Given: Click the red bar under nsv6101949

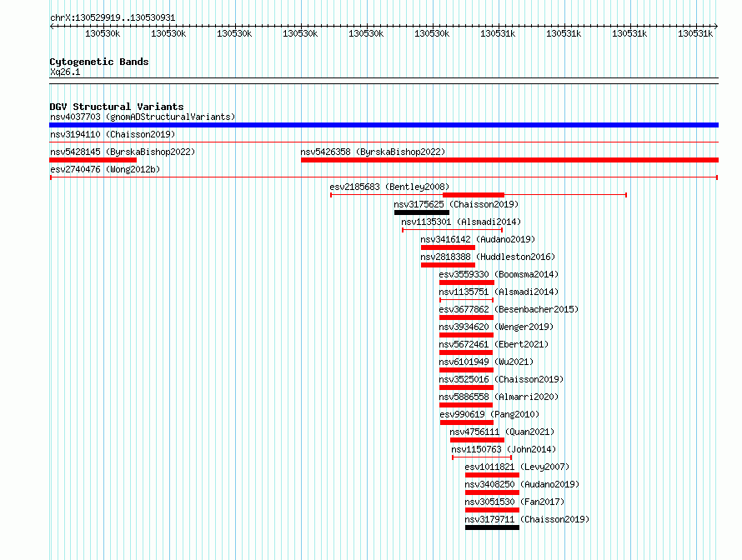Looking at the screenshot, I should 466,370.
